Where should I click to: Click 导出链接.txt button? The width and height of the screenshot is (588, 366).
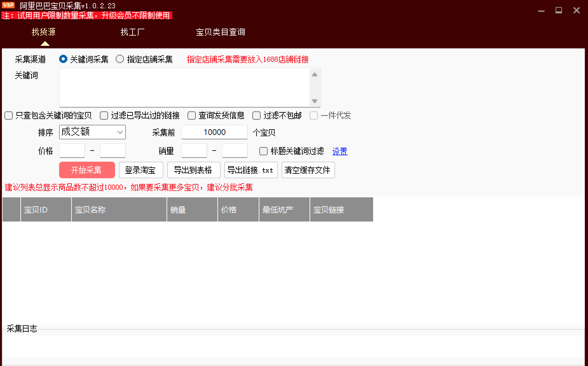pos(251,170)
